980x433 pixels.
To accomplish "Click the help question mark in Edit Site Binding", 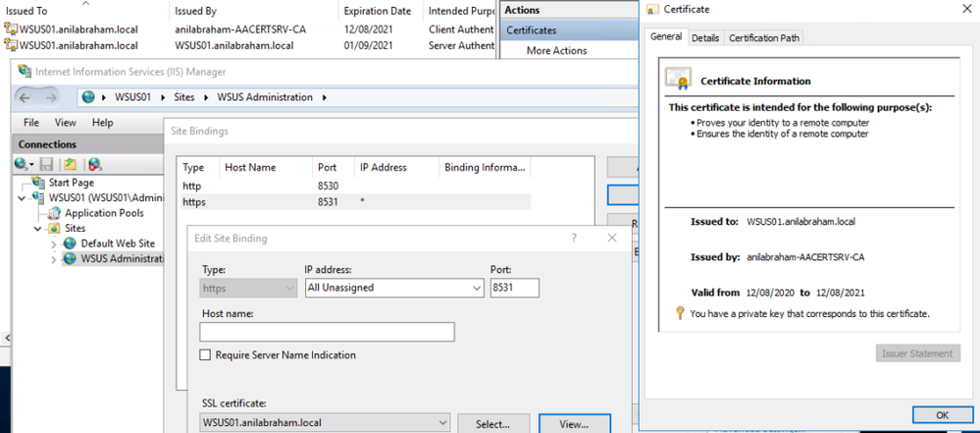I will 574,238.
